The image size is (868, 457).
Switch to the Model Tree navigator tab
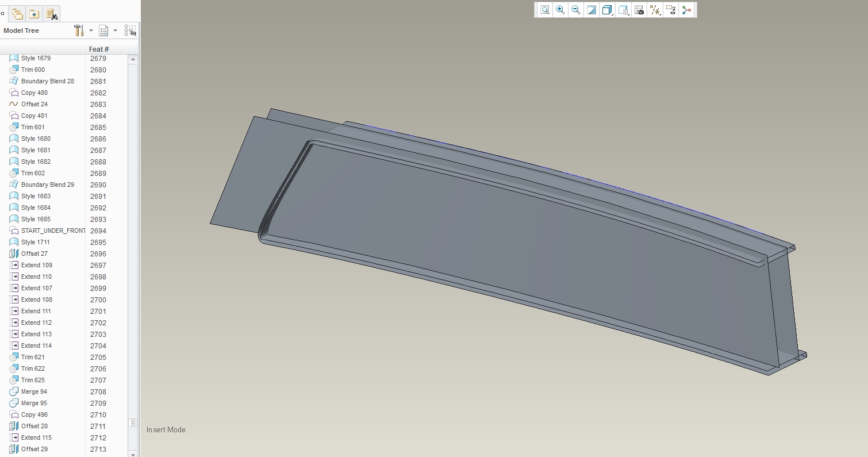2,14
